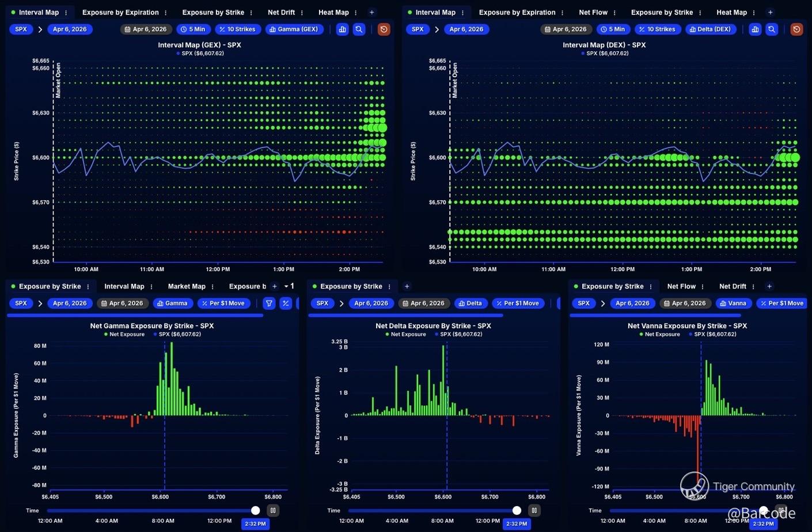Click SPX symbol button in GEX panel
Image resolution: width=812 pixels, height=532 pixels.
click(21, 29)
